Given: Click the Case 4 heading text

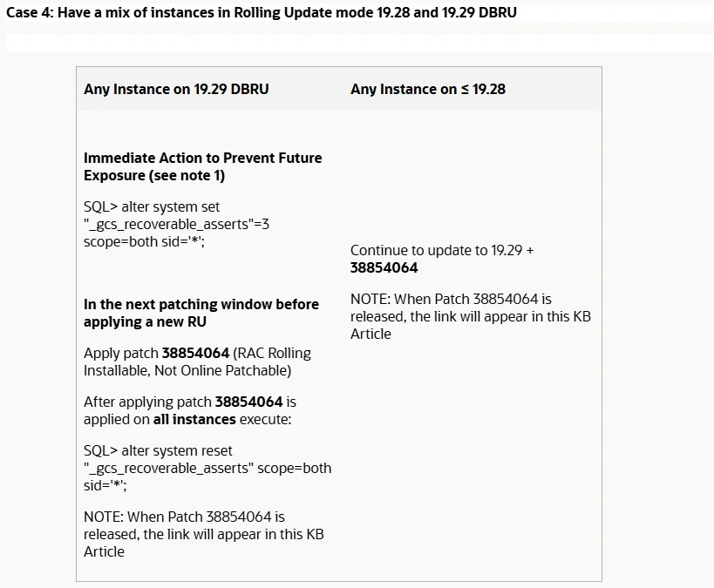Looking at the screenshot, I should 262,13.
